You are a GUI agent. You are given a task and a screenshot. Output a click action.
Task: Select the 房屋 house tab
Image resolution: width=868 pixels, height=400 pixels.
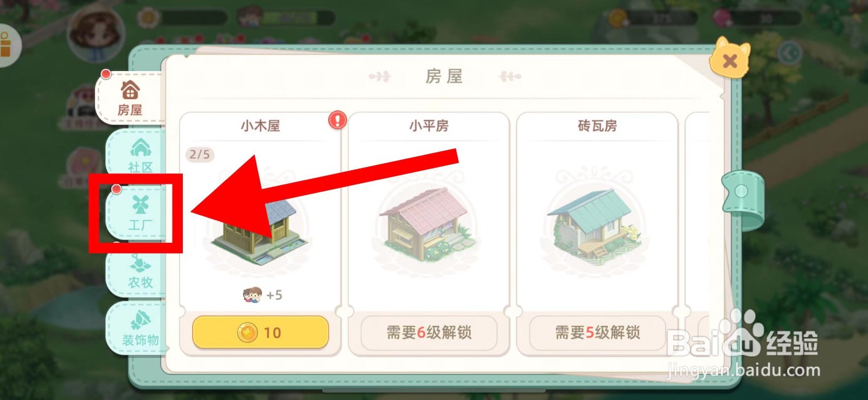click(x=130, y=98)
